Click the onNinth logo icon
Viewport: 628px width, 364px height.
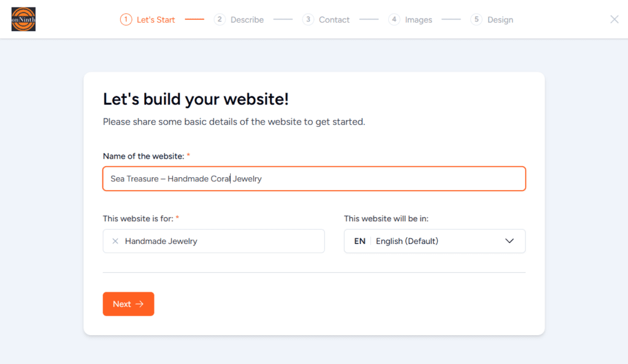point(23,19)
